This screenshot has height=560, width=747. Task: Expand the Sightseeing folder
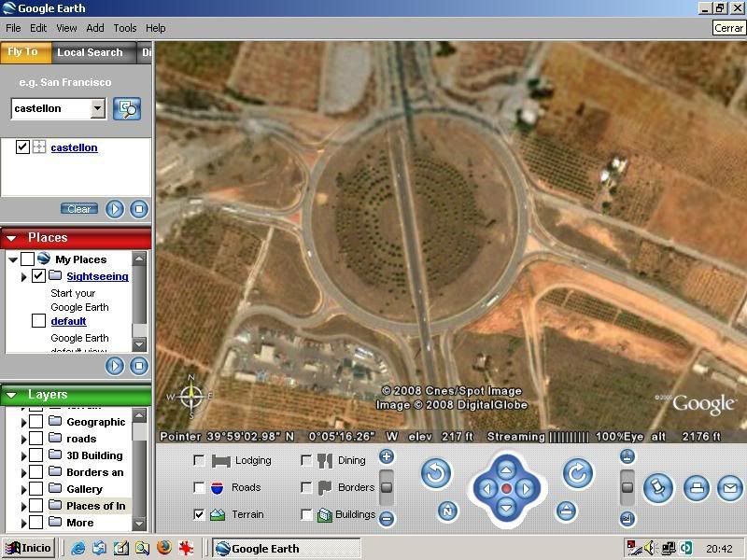pos(24,276)
